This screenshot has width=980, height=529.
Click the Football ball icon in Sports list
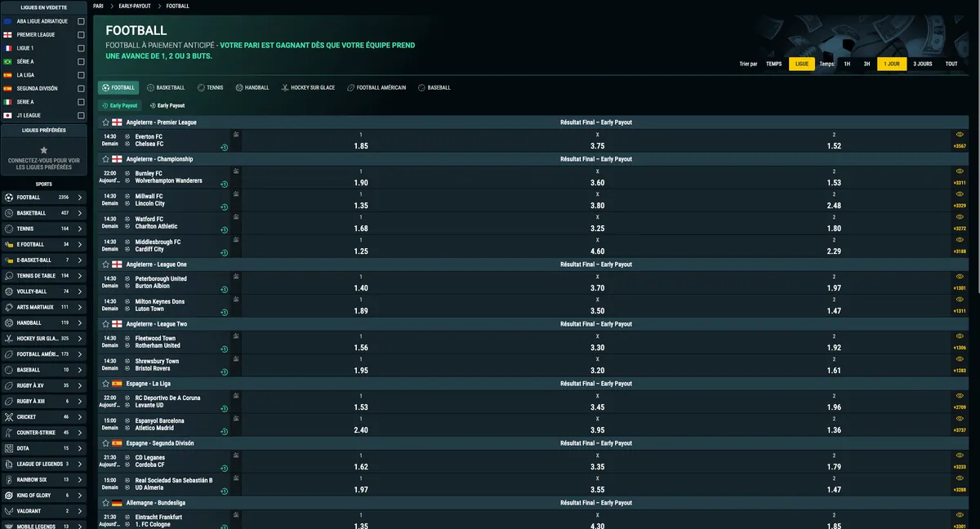(8, 198)
